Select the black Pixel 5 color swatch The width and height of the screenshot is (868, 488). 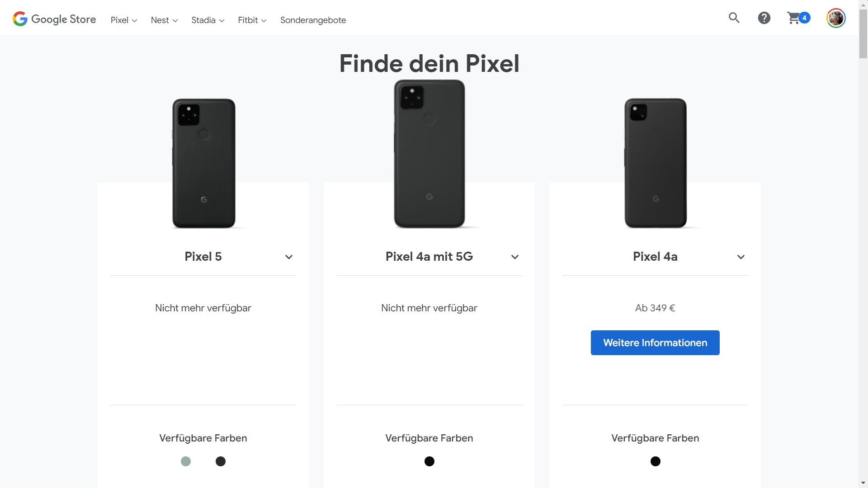point(221,461)
